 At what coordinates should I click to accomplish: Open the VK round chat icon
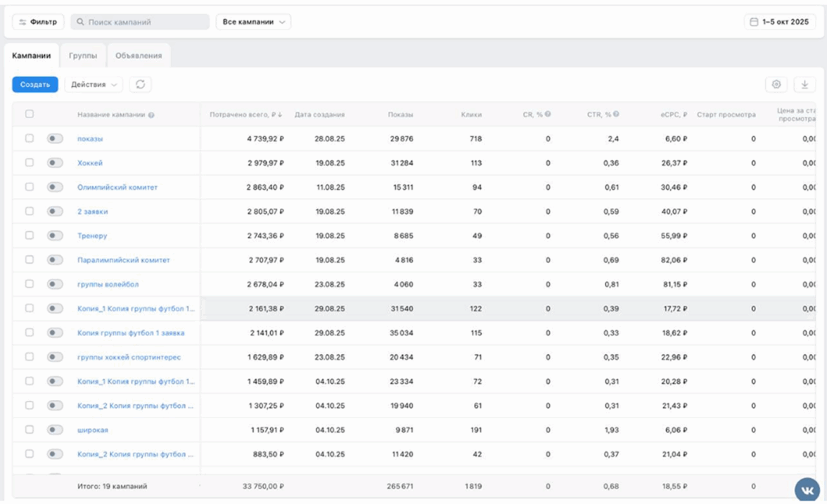click(x=807, y=490)
